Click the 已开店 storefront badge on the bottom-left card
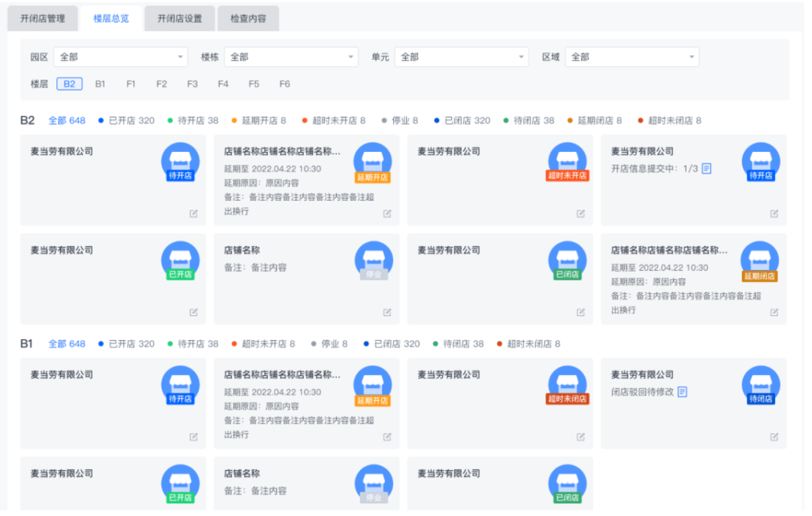The height and width of the screenshot is (516, 812). pyautogui.click(x=180, y=484)
